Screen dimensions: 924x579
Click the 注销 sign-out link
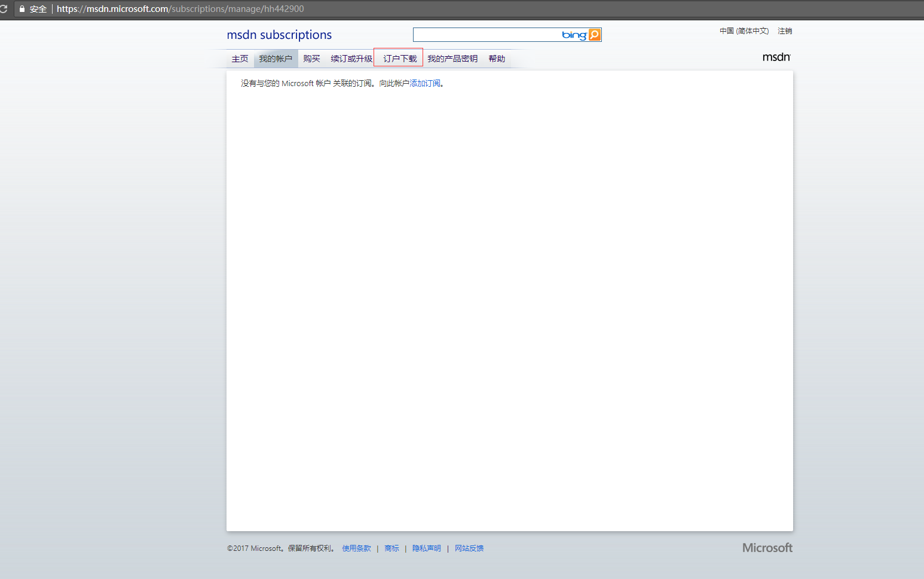click(785, 31)
